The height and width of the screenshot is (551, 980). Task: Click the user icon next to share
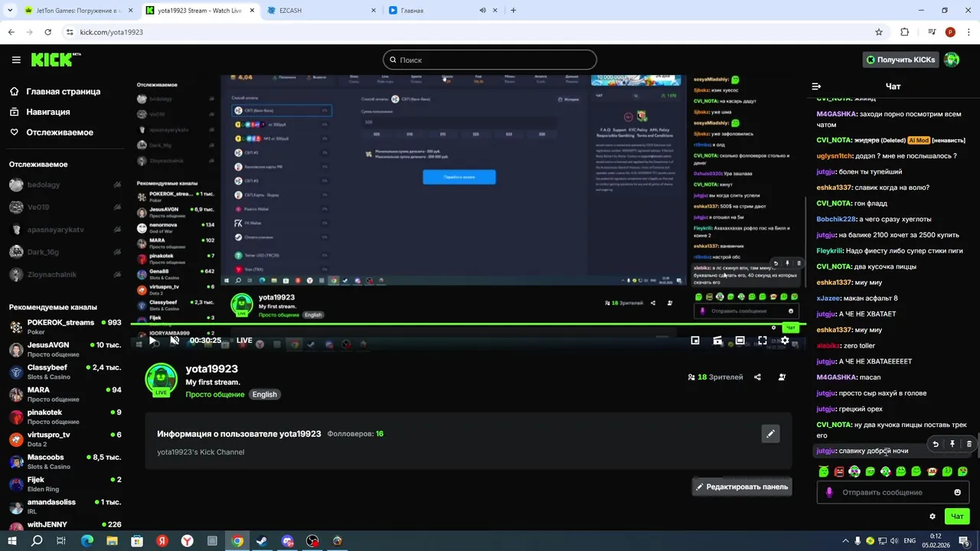[x=782, y=377]
